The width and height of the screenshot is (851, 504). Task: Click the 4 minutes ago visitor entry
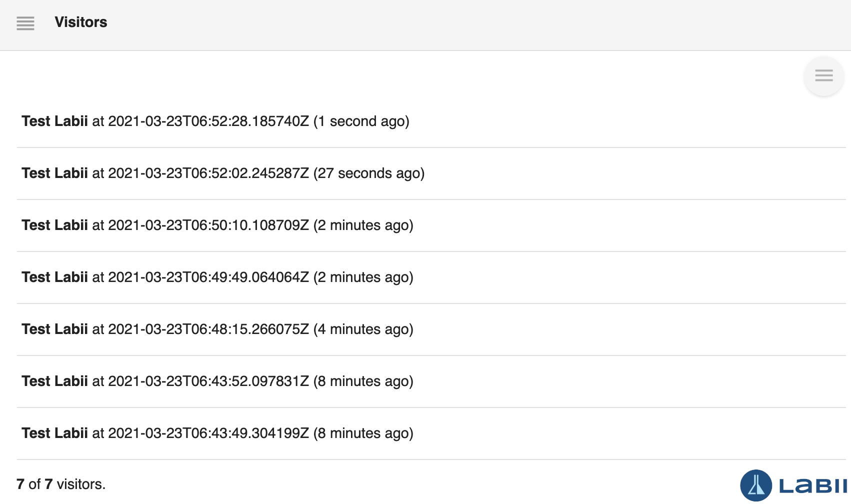217,329
